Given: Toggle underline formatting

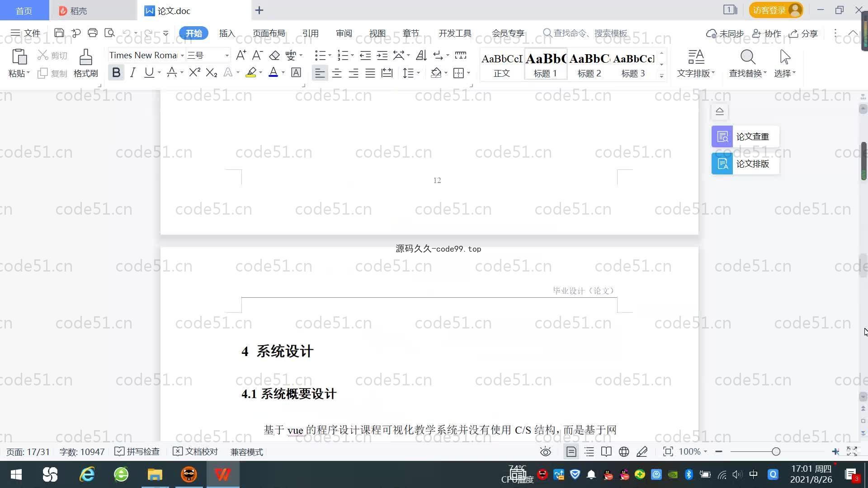Looking at the screenshot, I should coord(149,72).
